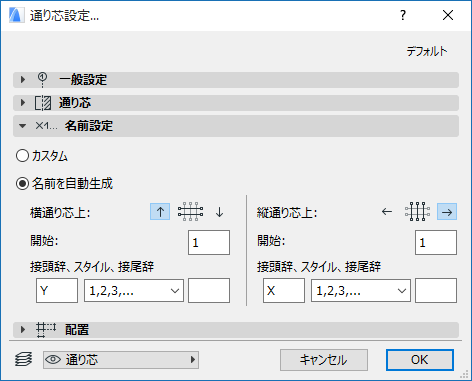472x381 pixels.
Task: Click the layers stack icon
Action: coord(24,360)
